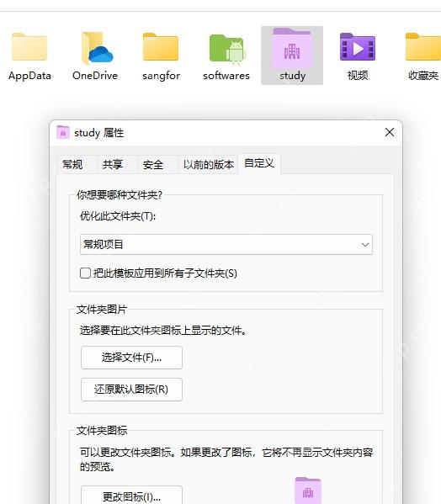Click the sangfor folder name label
The height and width of the screenshot is (504, 441).
[161, 76]
